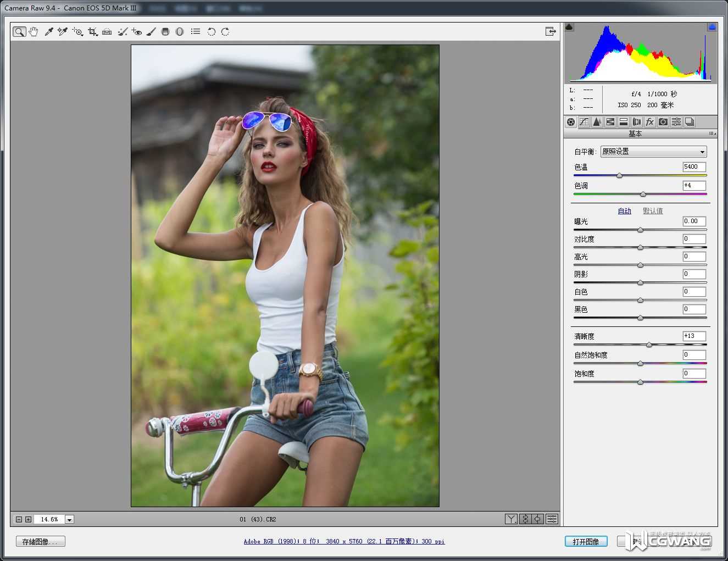728x561 pixels.
Task: Switch to the Tone Curve panel tab
Action: 584,122
